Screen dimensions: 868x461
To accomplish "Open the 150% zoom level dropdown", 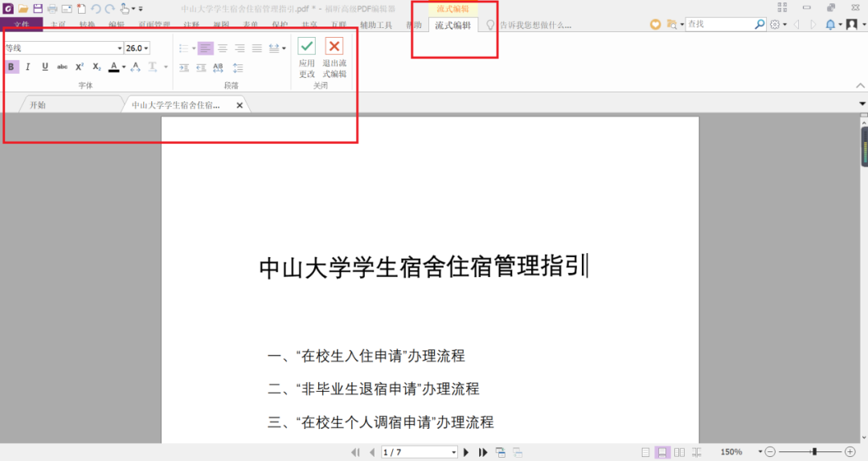I will (760, 452).
